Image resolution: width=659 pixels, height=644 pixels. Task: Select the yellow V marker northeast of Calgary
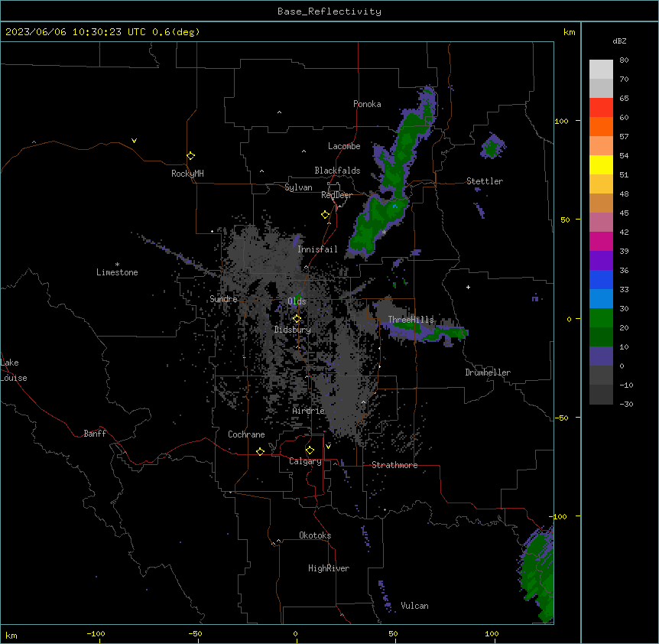(x=328, y=447)
